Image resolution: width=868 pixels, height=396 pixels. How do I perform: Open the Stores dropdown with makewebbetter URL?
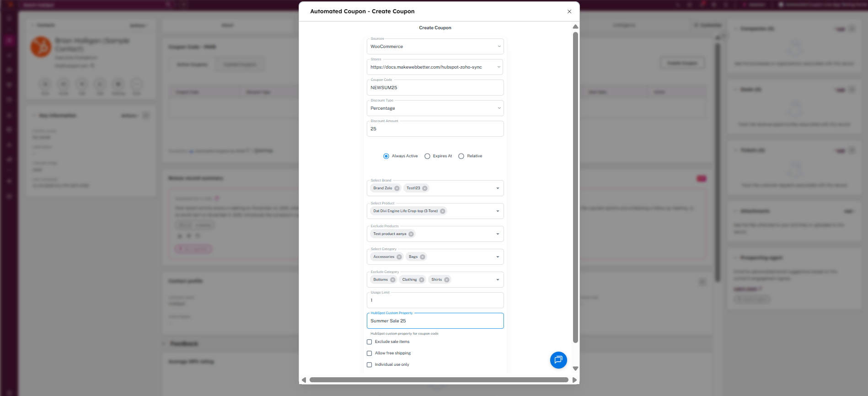435,67
